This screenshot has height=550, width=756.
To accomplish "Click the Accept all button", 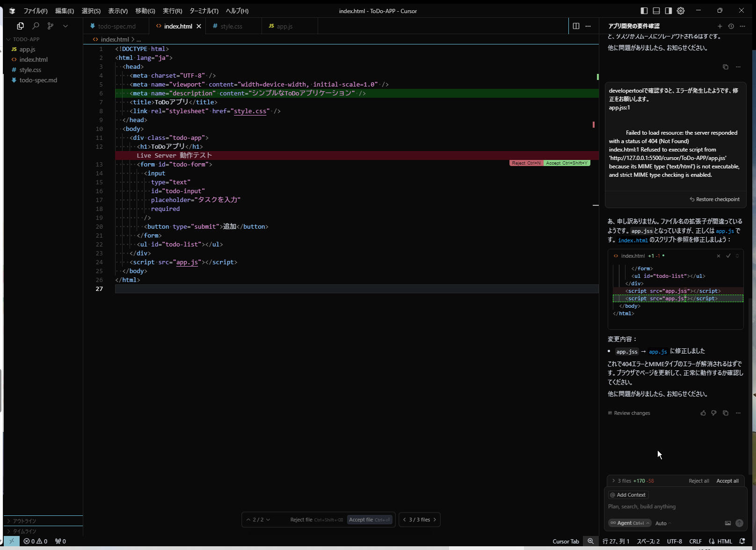I will point(727,481).
